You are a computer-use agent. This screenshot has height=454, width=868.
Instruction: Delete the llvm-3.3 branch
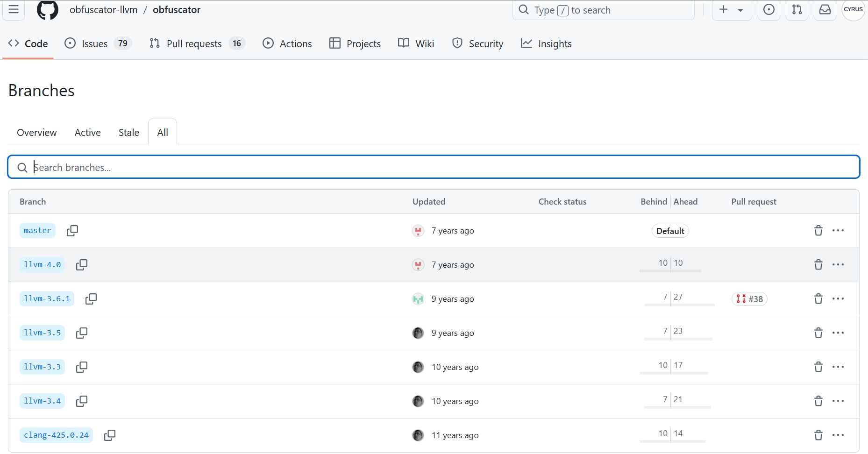pyautogui.click(x=818, y=367)
